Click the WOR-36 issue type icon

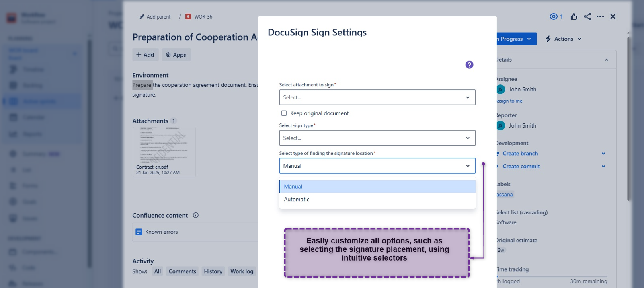[188, 16]
